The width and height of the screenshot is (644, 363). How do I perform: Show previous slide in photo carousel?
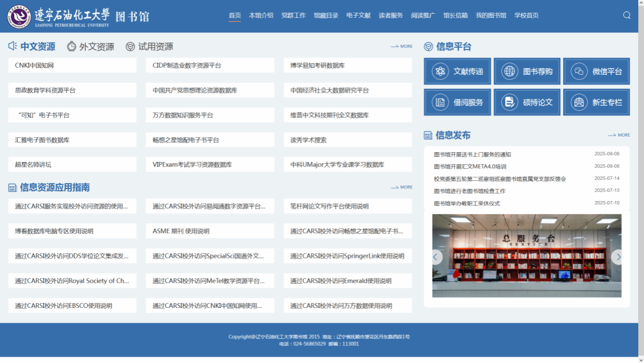436,257
